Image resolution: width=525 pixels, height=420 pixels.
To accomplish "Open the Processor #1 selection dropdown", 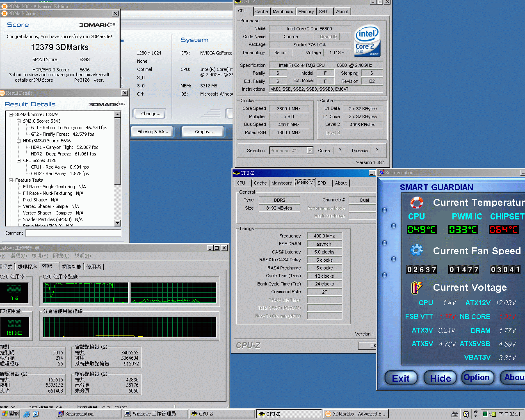I will (x=310, y=151).
